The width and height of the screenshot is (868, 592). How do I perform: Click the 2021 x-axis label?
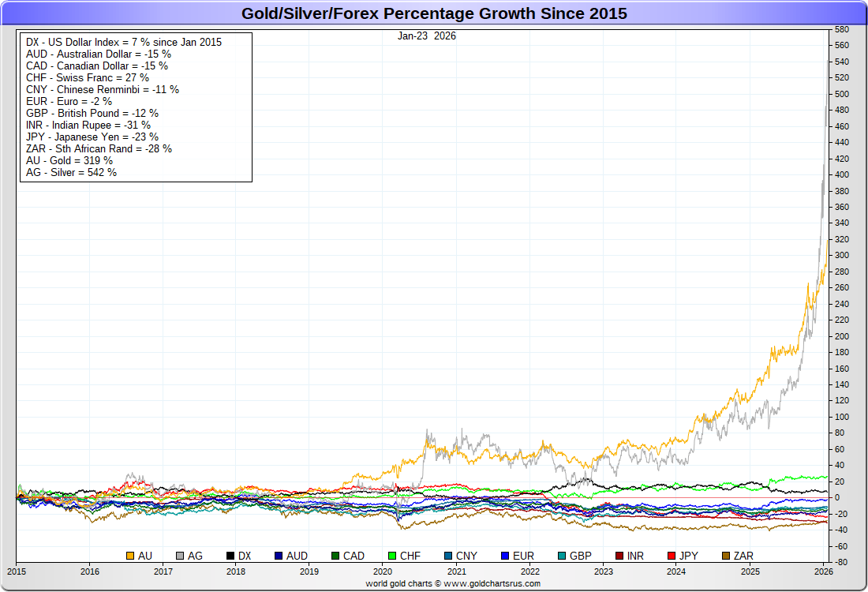pos(456,571)
